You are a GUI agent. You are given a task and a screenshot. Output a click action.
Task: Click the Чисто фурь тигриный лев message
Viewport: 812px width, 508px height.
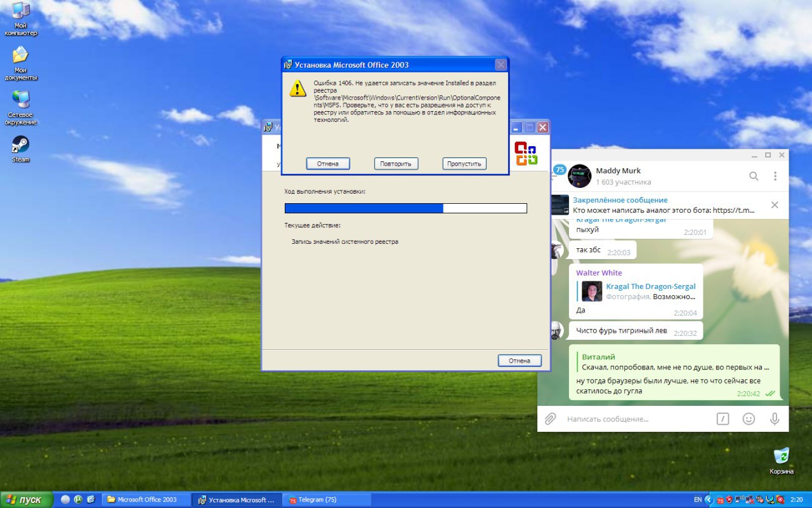[x=636, y=331]
